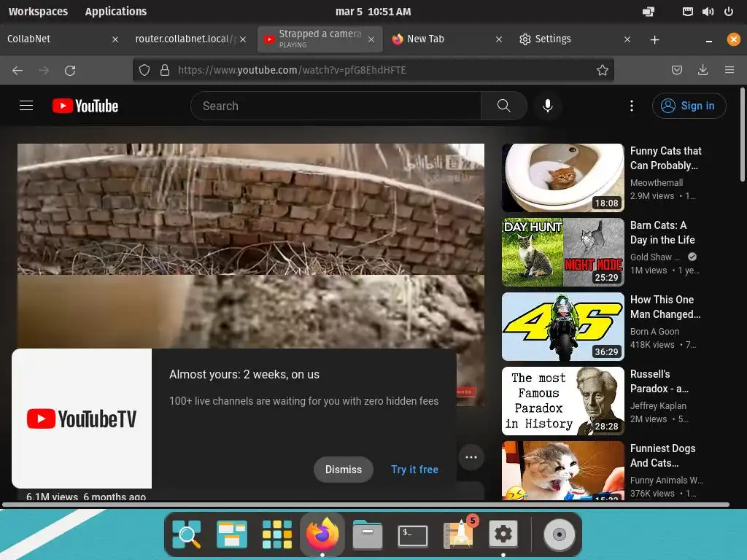Click title Funny Cats that Can Probably
The width and height of the screenshot is (747, 560).
tap(665, 158)
